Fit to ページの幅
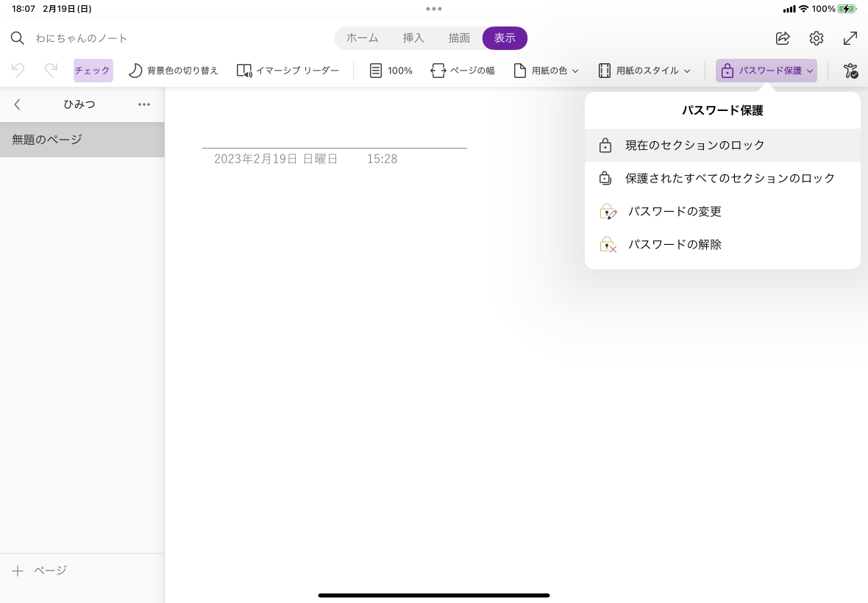The image size is (868, 603). 463,71
